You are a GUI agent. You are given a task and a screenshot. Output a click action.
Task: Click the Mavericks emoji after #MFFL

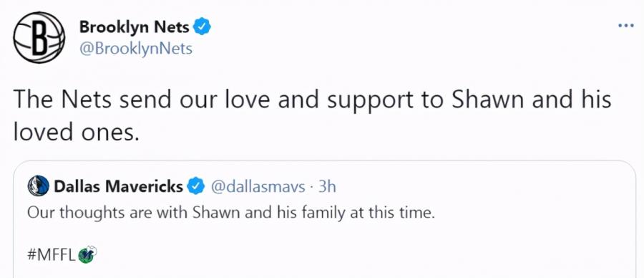(x=87, y=254)
